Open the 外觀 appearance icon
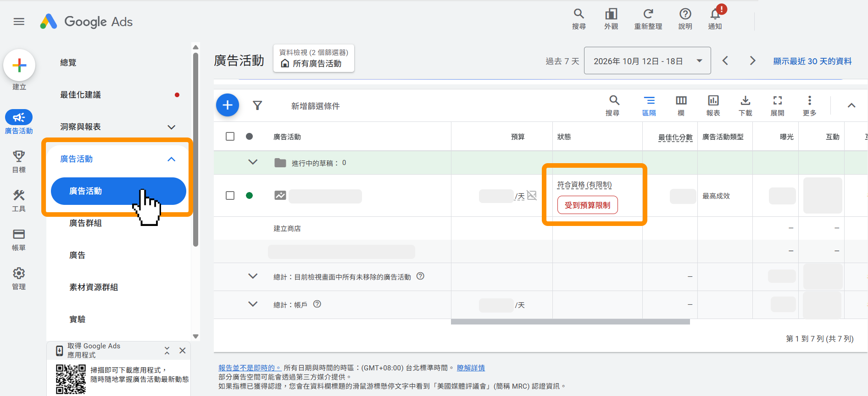The height and width of the screenshot is (396, 868). click(611, 19)
